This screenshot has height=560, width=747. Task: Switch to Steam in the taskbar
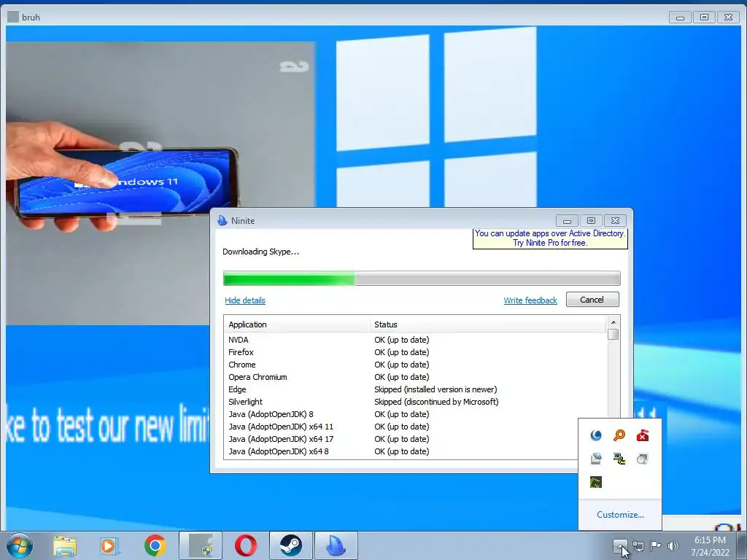point(291,545)
